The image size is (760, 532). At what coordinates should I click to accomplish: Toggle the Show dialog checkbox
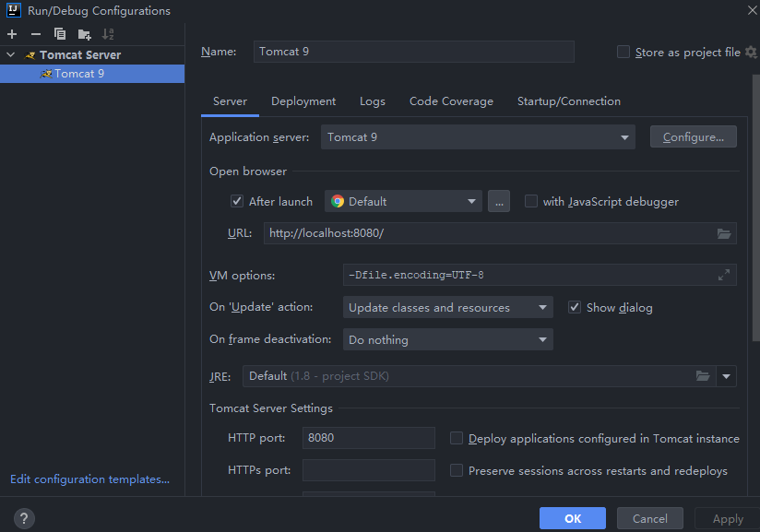pyautogui.click(x=575, y=307)
